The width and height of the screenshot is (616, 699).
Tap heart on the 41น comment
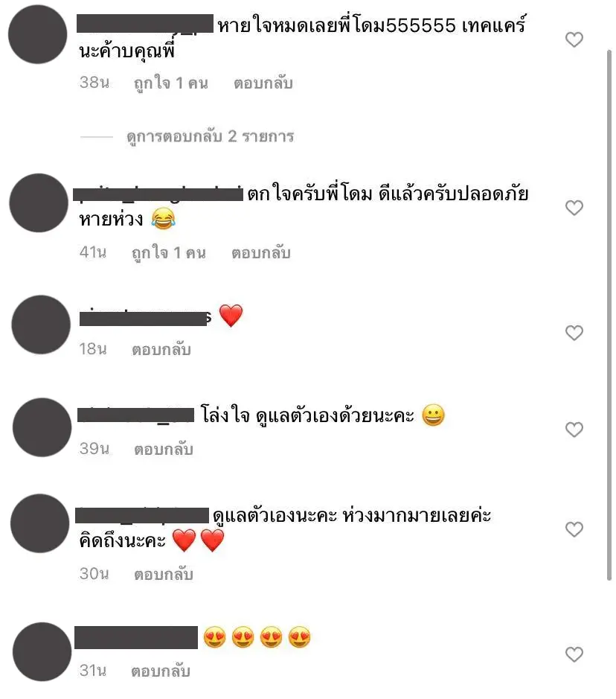coord(574,208)
